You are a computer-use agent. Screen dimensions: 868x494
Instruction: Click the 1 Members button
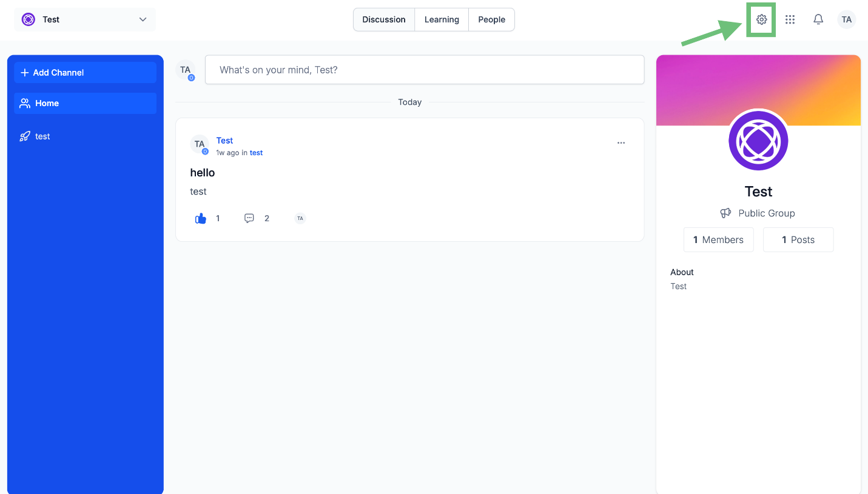[718, 240]
